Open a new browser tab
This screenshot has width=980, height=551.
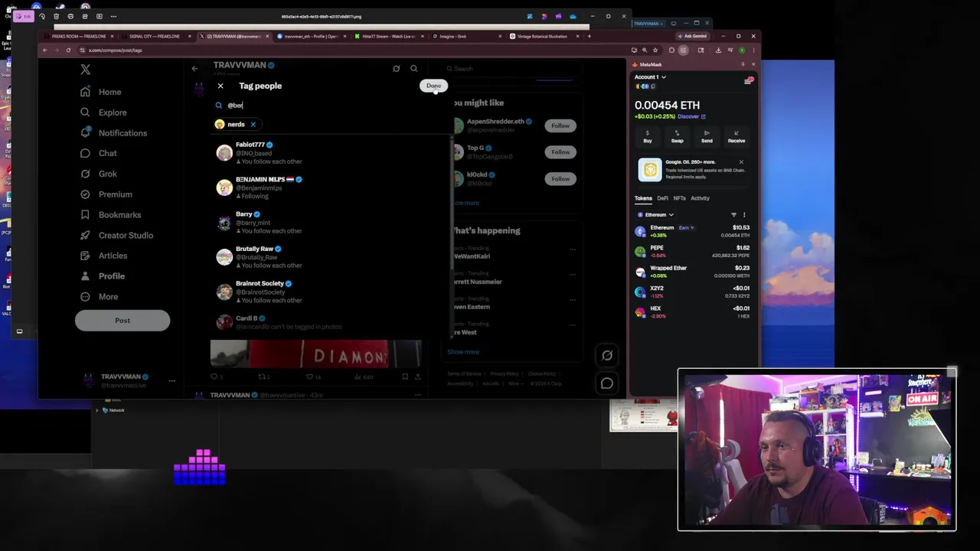(589, 37)
